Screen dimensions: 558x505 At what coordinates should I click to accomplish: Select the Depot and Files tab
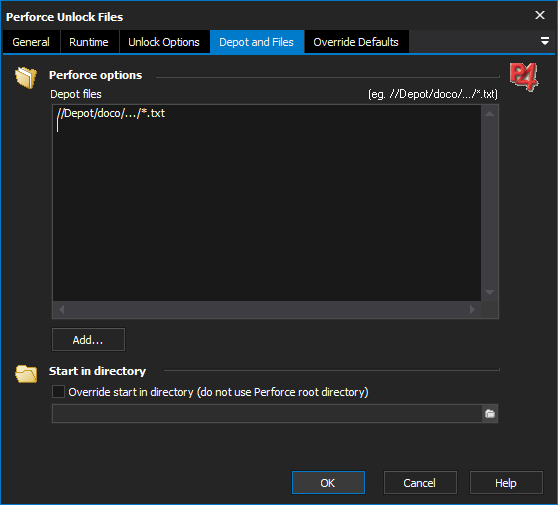point(257,42)
